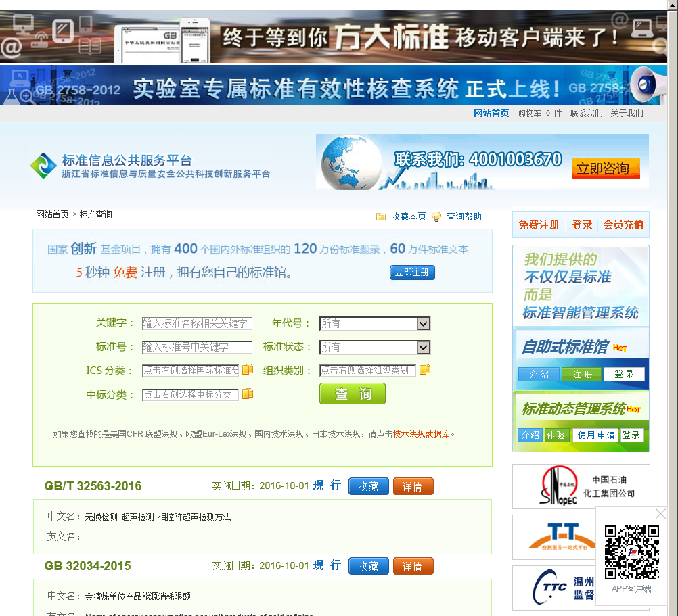Screen dimensions: 678x616
Task: Close the APP客户端 QR code popup
Action: (x=660, y=514)
